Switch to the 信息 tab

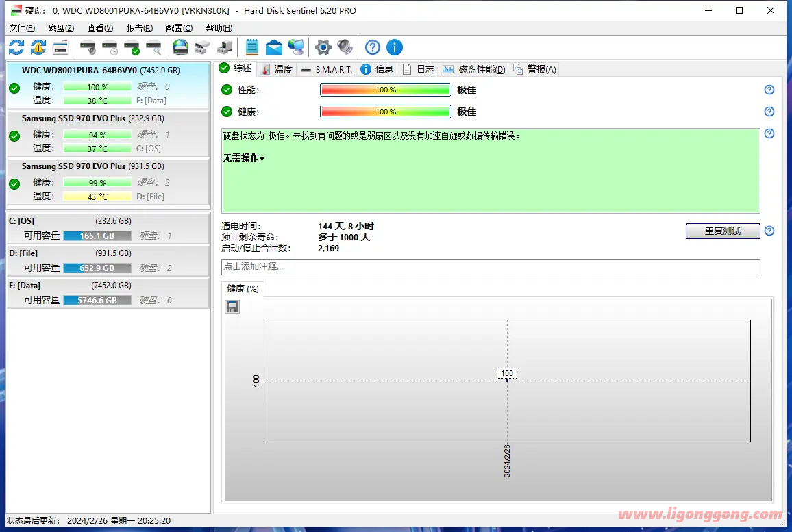click(377, 70)
